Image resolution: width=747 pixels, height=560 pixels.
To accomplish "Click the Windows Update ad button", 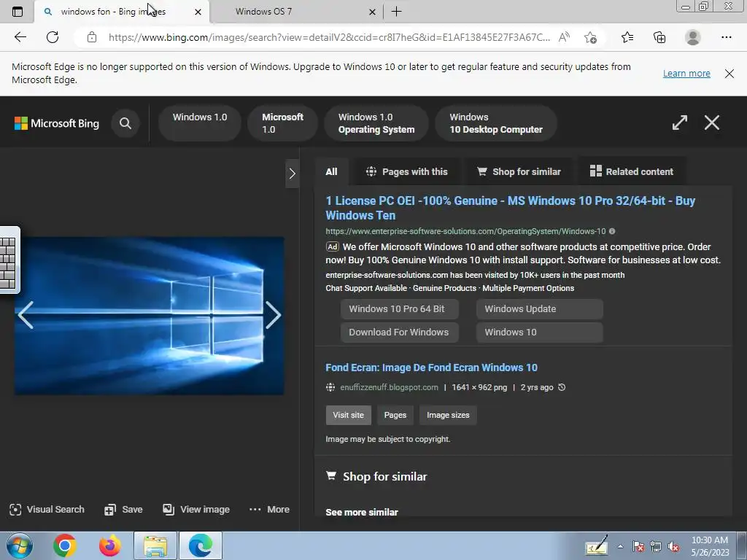I will tap(539, 309).
